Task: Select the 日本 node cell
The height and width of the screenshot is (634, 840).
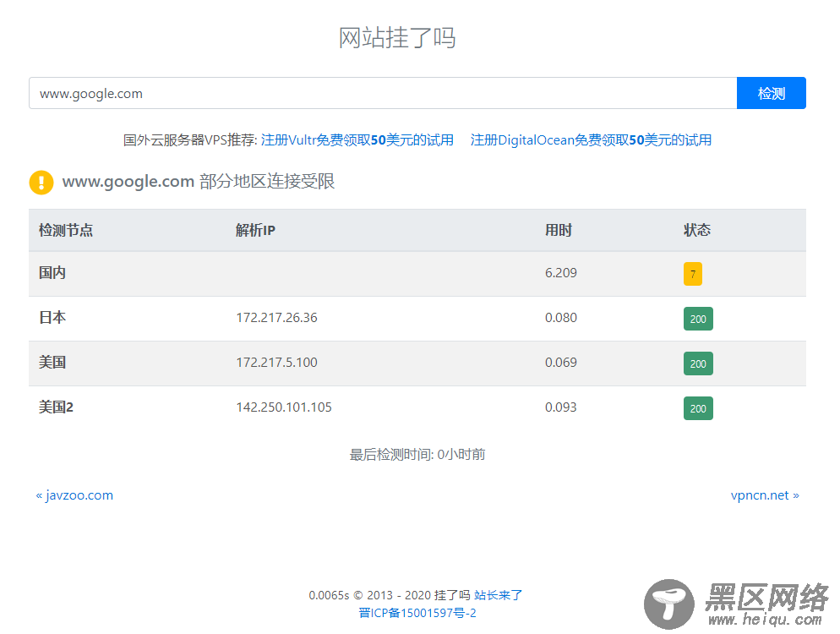Action: tap(52, 317)
